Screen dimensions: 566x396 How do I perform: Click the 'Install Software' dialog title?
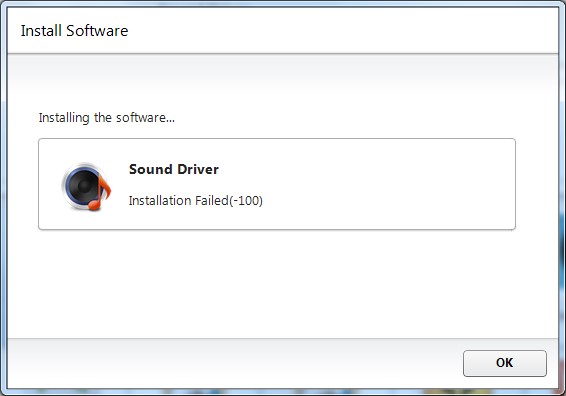point(74,31)
